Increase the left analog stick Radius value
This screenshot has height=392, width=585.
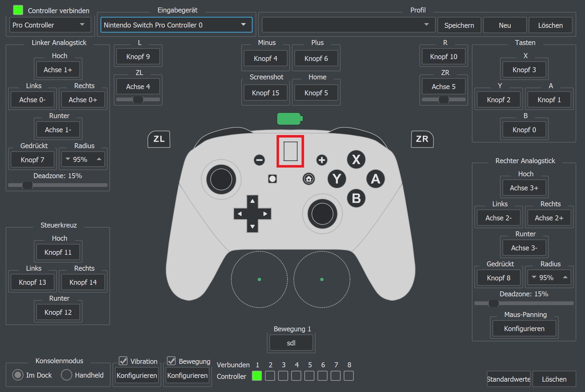pyautogui.click(x=99, y=159)
